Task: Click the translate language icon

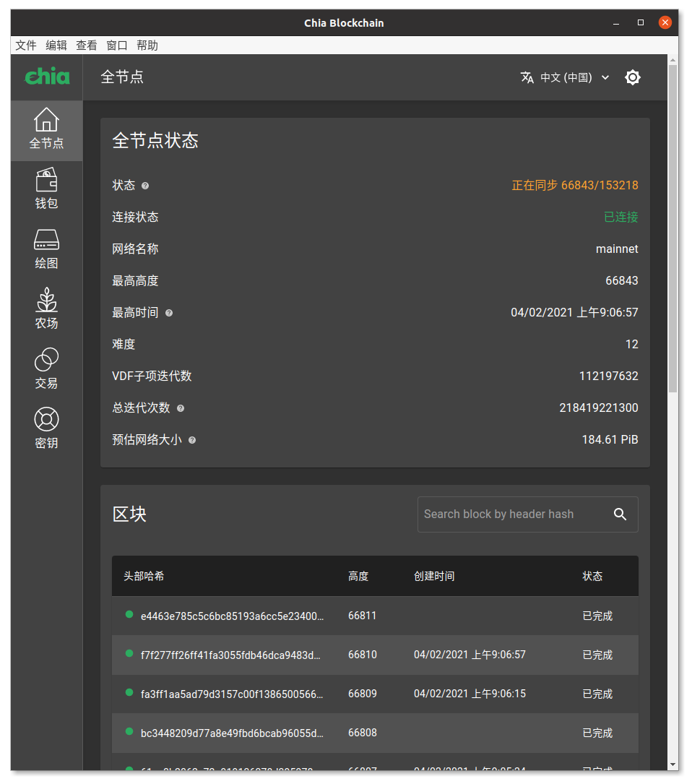Action: [x=527, y=77]
